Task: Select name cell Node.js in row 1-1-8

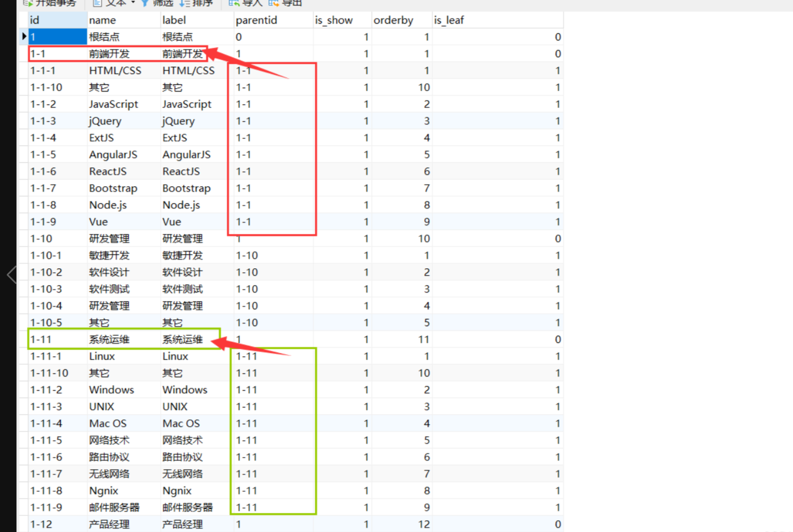Action: coord(123,205)
